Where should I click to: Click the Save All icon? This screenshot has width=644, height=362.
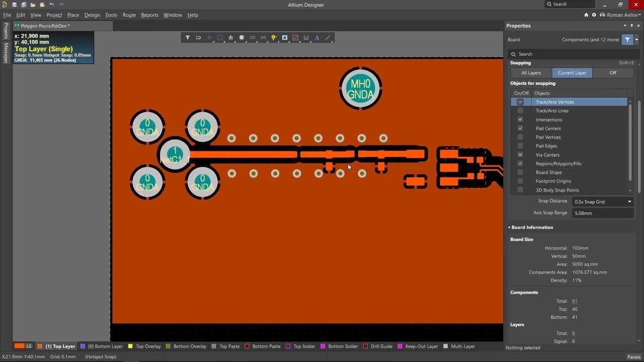point(24,5)
